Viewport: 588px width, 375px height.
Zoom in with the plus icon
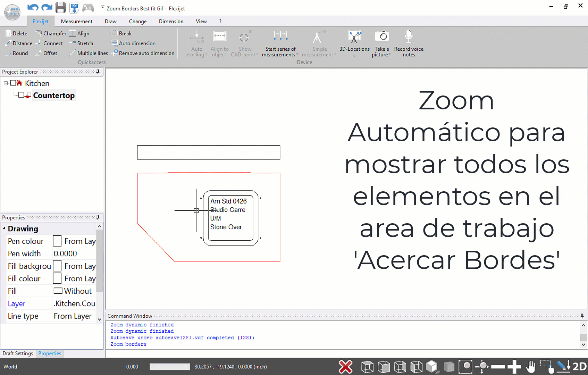click(x=514, y=367)
